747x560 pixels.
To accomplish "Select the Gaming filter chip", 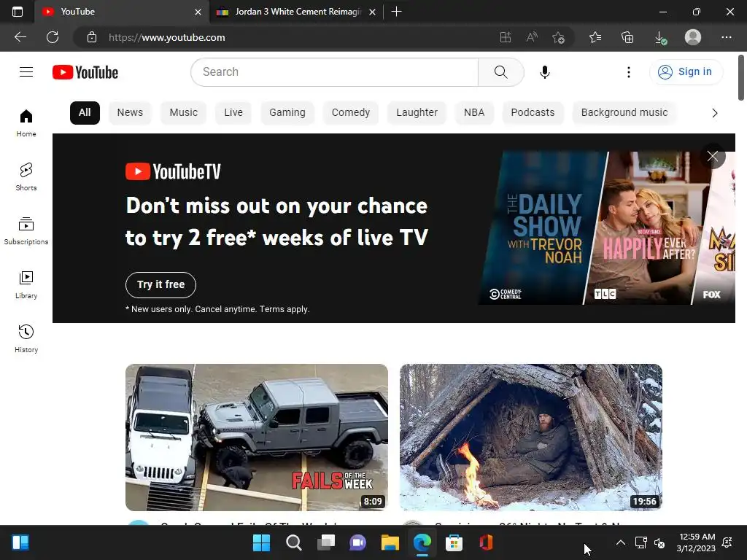I will coord(287,113).
